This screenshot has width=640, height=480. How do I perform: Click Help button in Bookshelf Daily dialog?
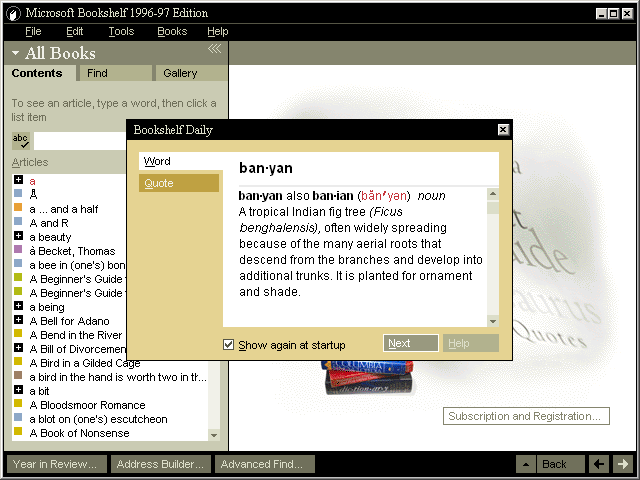pos(471,343)
